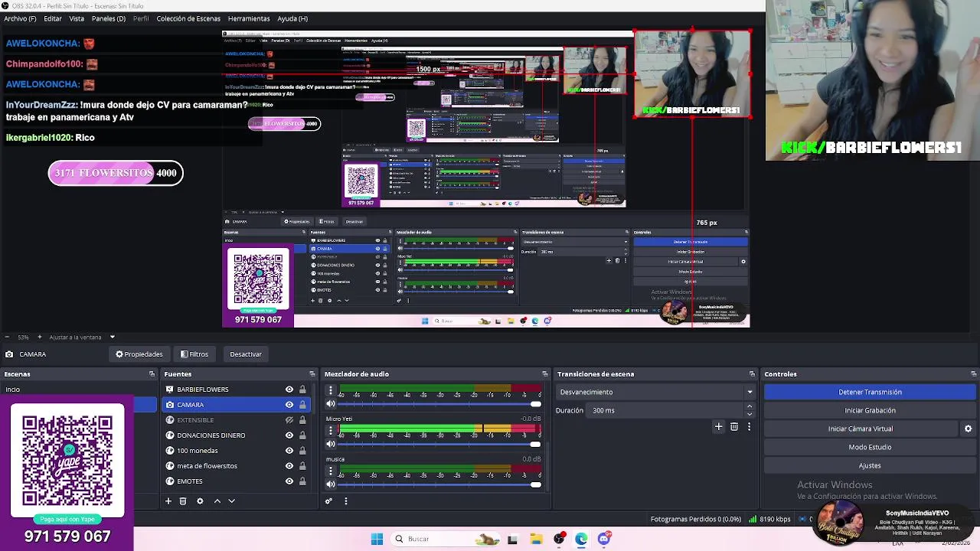Open Ajustes in the Controles panel

pyautogui.click(x=870, y=465)
